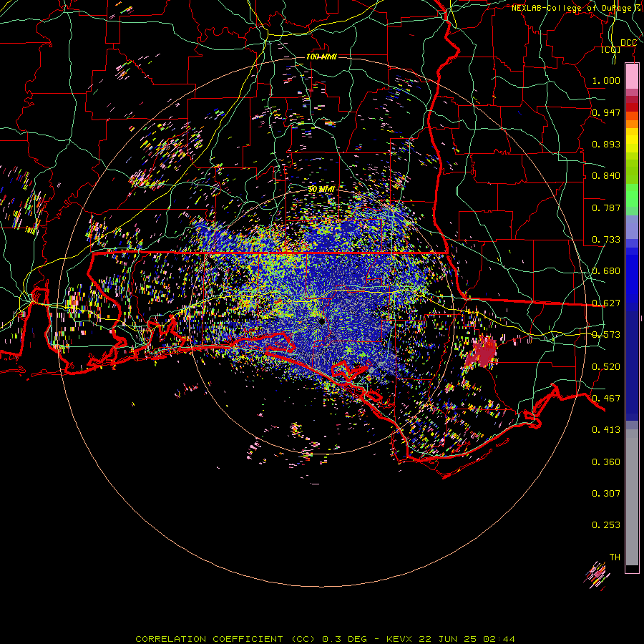Viewport: 644px width, 644px height.
Task: Select the 0.360 legend value
Action: click(606, 462)
